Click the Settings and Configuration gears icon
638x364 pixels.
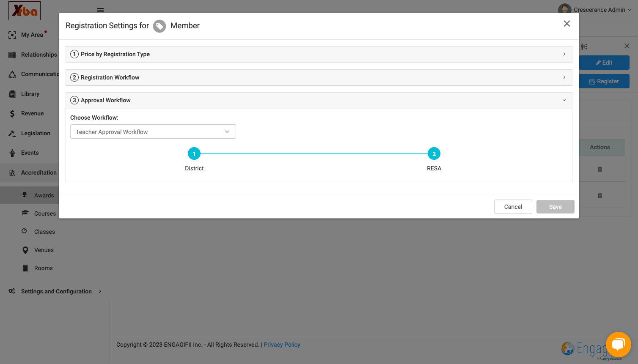[12, 291]
